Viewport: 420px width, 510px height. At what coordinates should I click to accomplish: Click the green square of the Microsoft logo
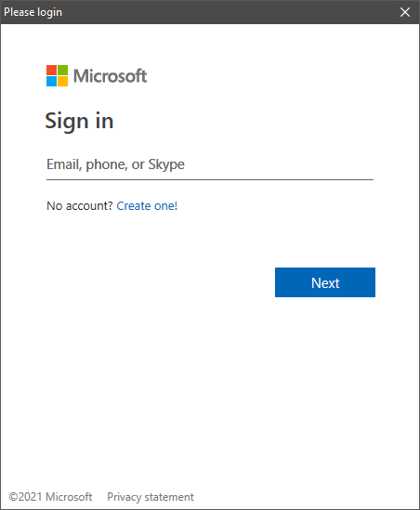pyautogui.click(x=63, y=70)
